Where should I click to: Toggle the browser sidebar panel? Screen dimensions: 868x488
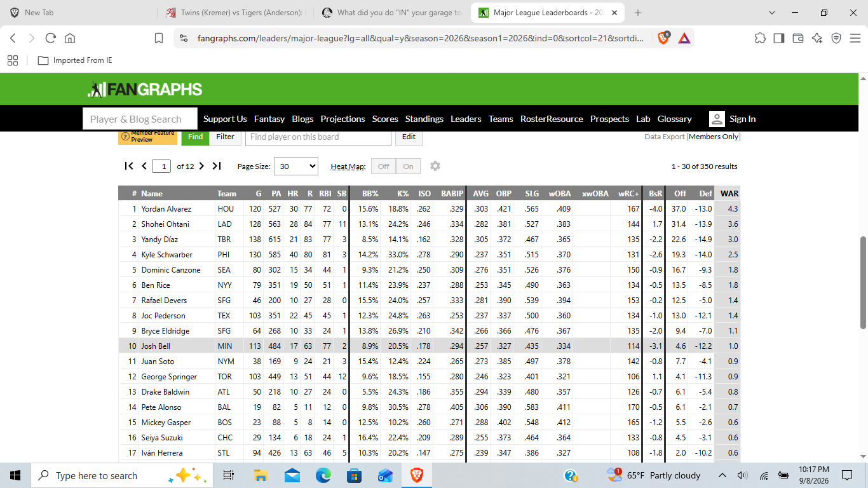779,38
